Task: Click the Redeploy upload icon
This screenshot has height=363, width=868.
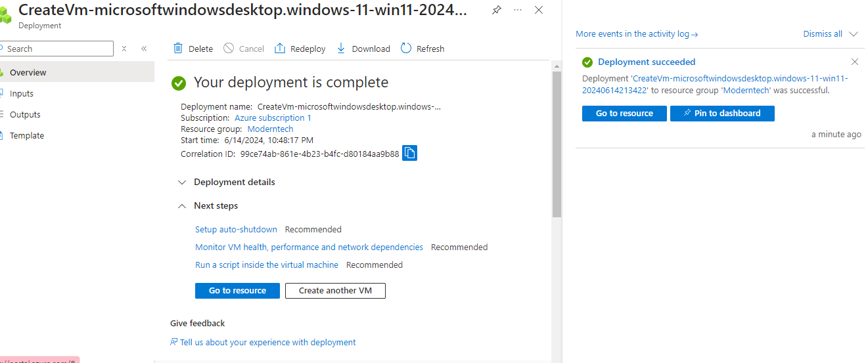Action: [280, 49]
